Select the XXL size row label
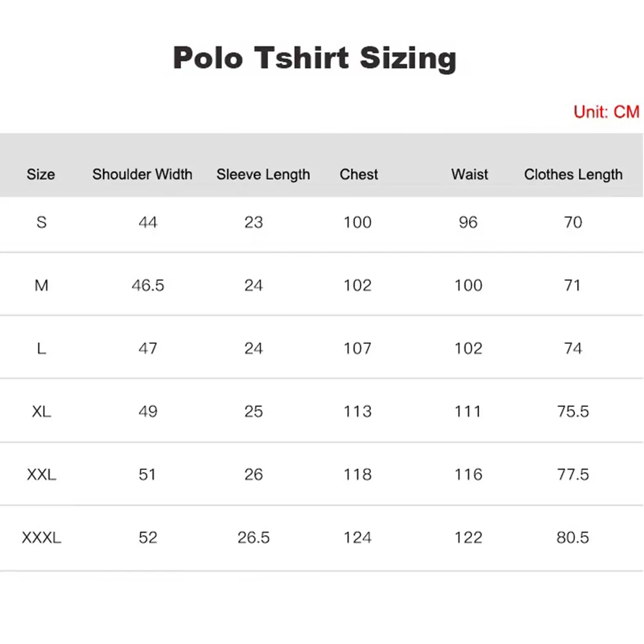The image size is (644, 644). (x=41, y=475)
